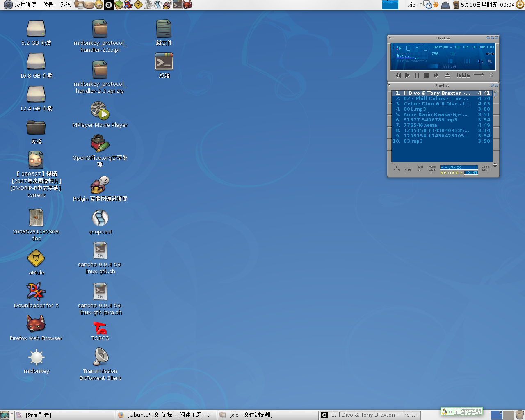The height and width of the screenshot is (420, 525).
Task: Toggle the PL playlist window button
Action: pyautogui.click(x=489, y=61)
